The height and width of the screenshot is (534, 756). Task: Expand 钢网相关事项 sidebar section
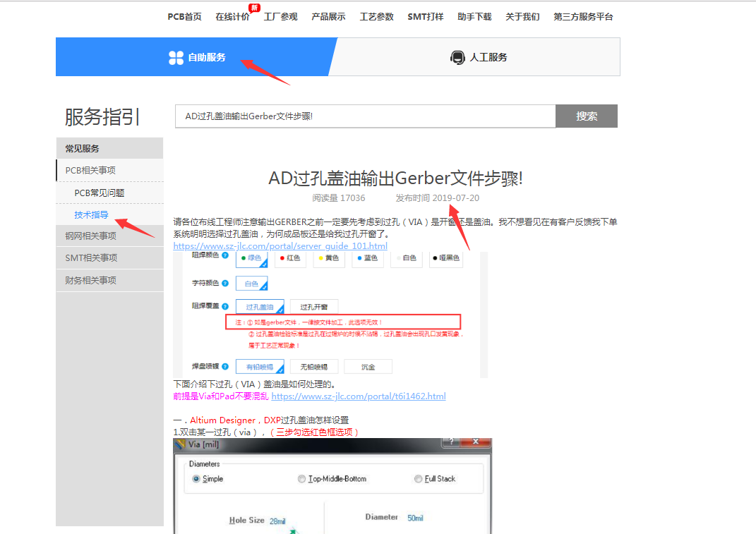(x=90, y=236)
